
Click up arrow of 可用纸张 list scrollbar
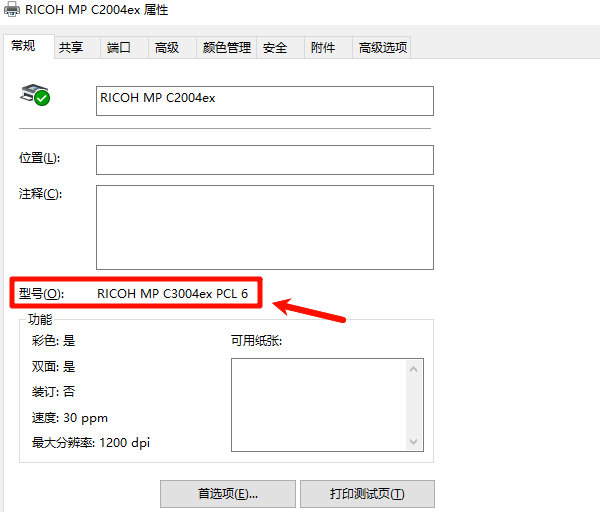coord(413,369)
